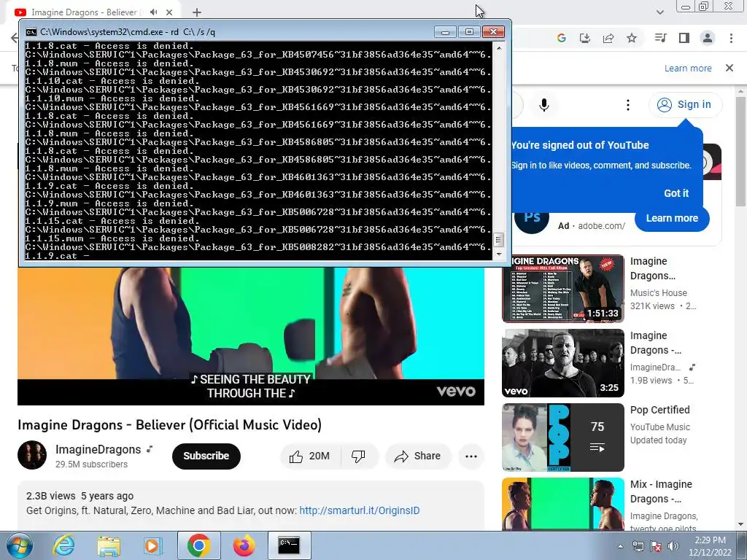The width and height of the screenshot is (747, 560).
Task: Launch Firefox from the taskbar
Action: (x=244, y=545)
